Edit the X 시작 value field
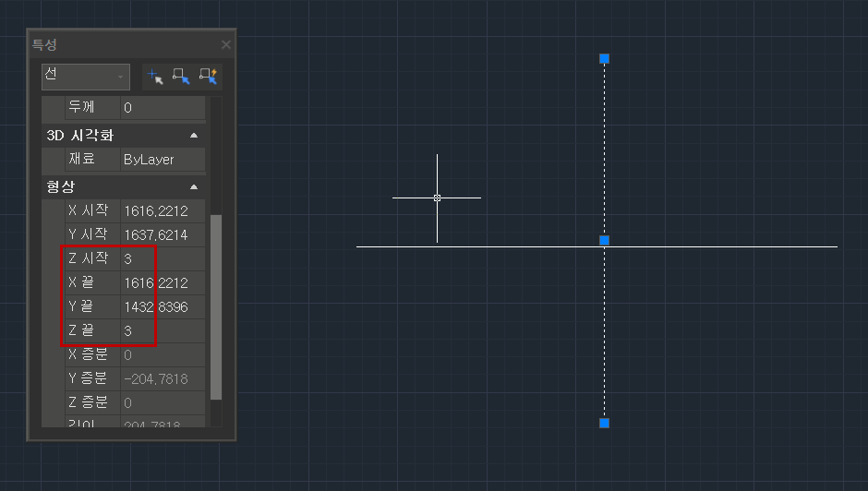The height and width of the screenshot is (491, 868). tap(163, 211)
